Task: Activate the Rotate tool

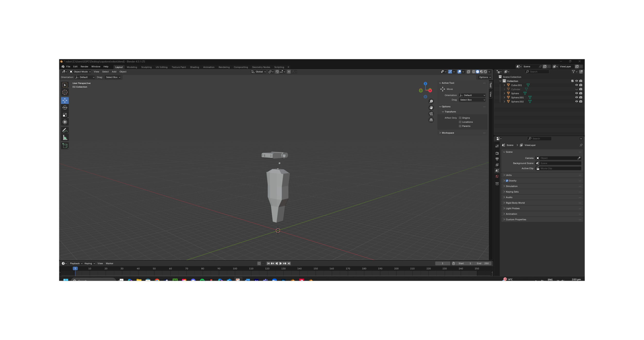Action: pos(65,108)
